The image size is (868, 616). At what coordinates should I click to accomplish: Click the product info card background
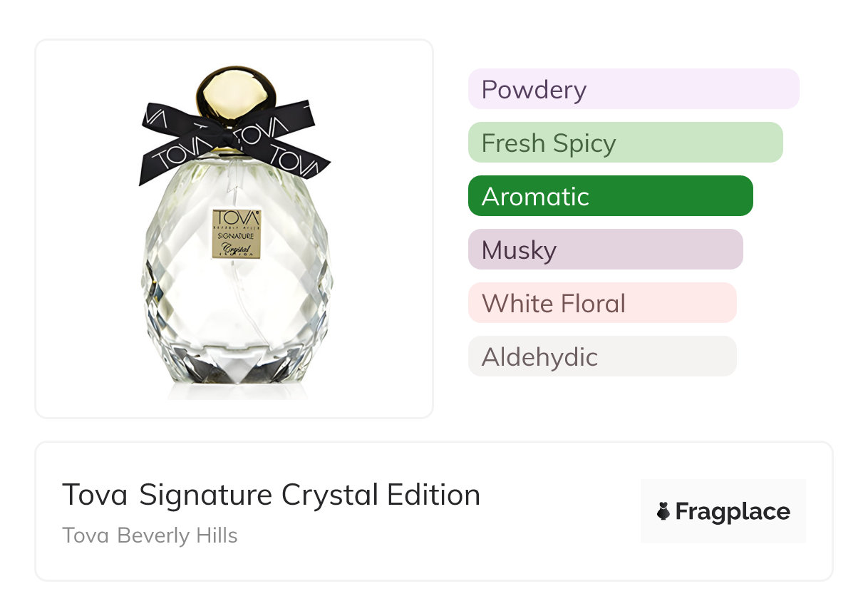tap(499, 556)
